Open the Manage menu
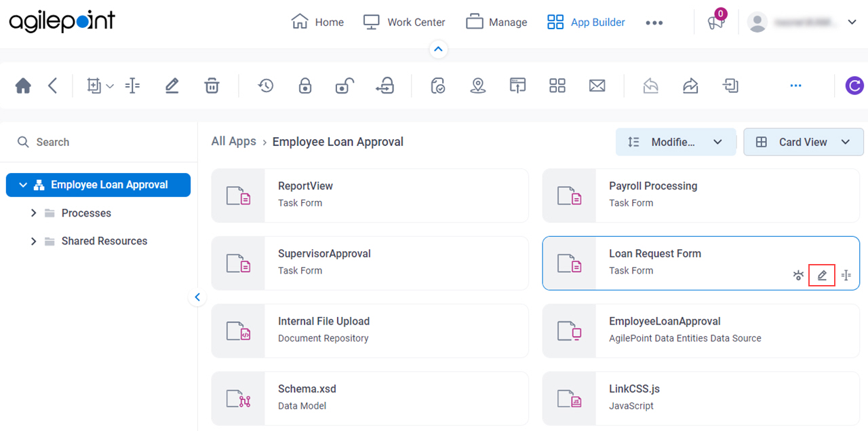This screenshot has width=868, height=431. pos(496,22)
